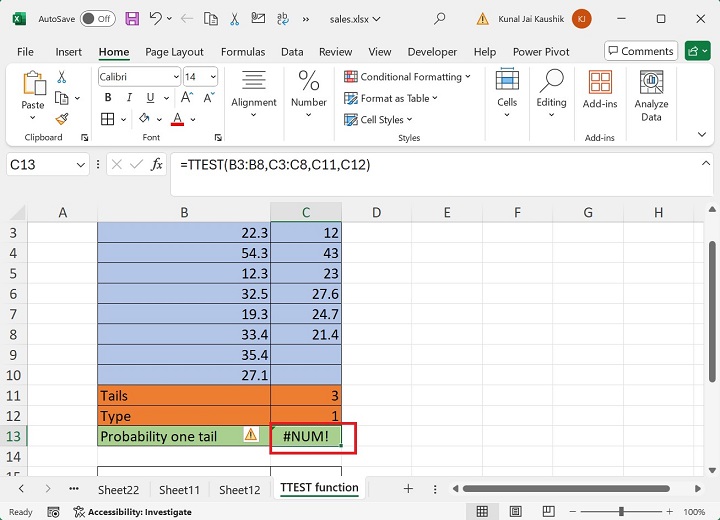Viewport: 720px width, 520px height.
Task: Toggle Bold formatting
Action: pyautogui.click(x=106, y=98)
